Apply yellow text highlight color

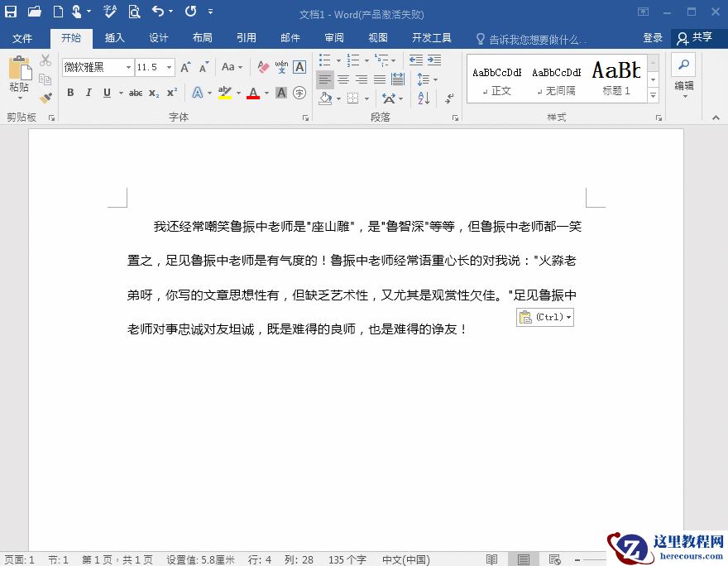(x=225, y=93)
